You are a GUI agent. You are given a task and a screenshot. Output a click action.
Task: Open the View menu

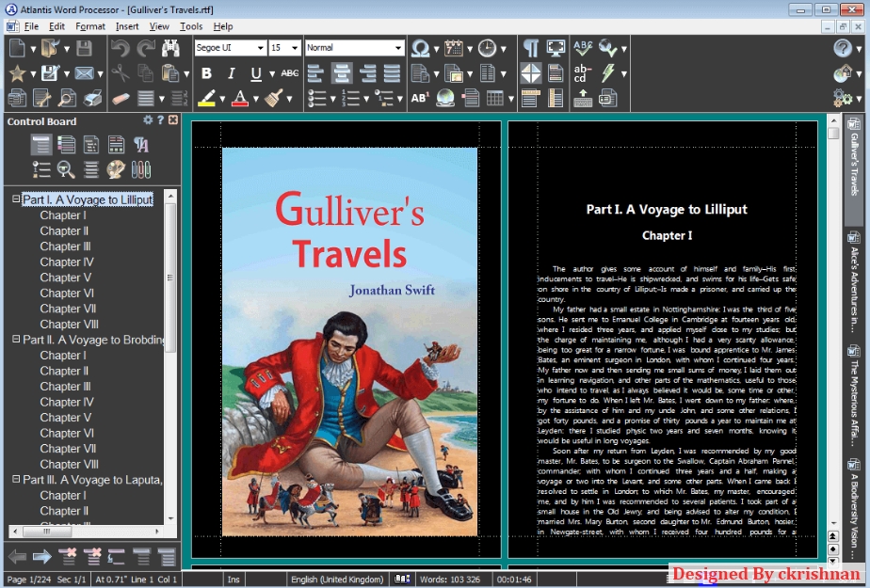pyautogui.click(x=159, y=26)
